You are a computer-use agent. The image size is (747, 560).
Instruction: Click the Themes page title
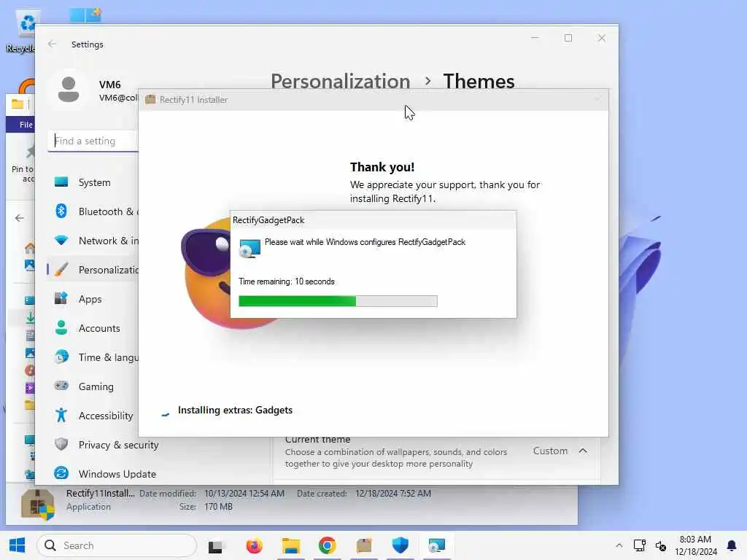(x=479, y=82)
